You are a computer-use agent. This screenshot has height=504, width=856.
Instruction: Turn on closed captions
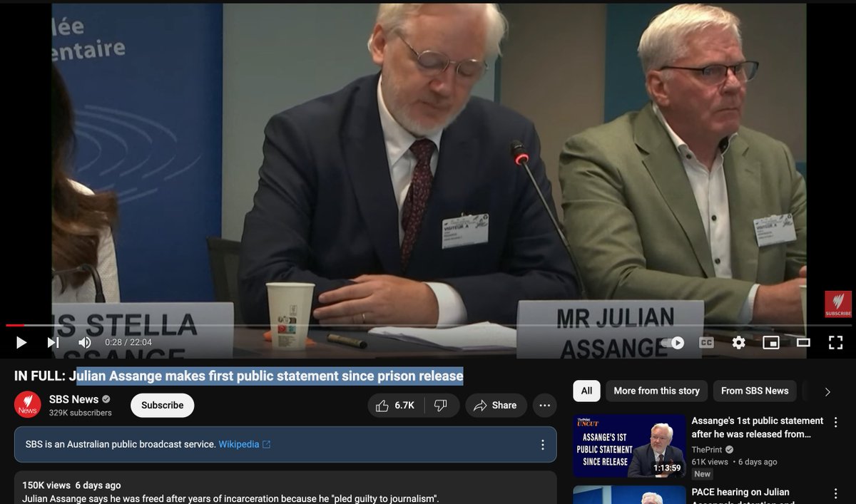706,343
